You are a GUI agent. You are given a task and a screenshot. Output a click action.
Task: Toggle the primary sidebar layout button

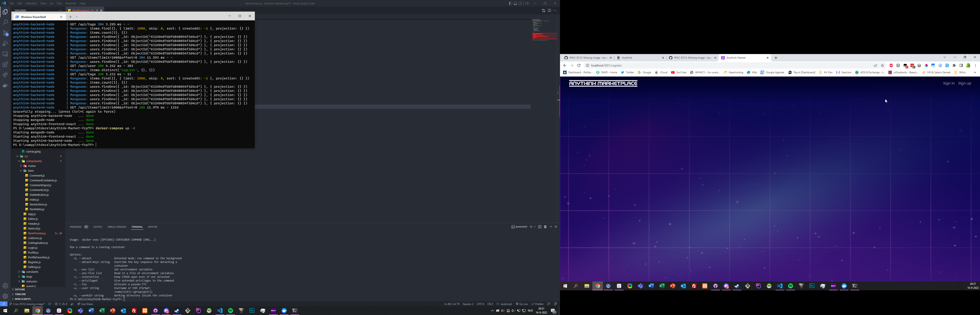[x=510, y=3]
